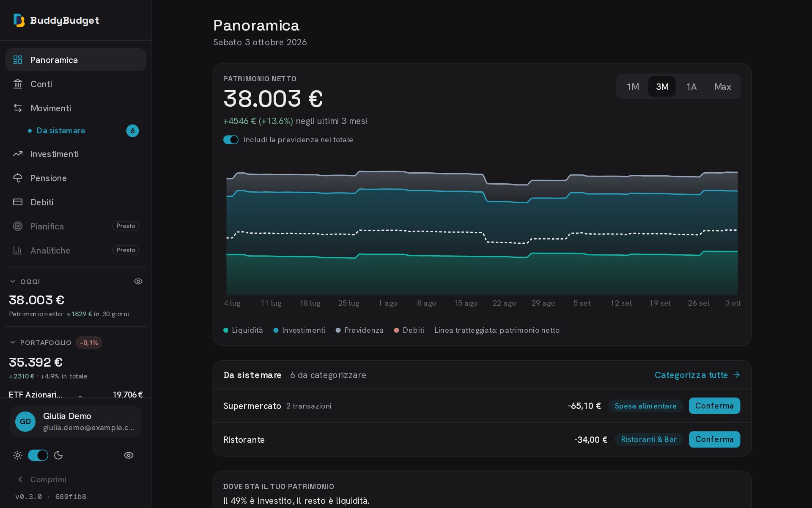The image size is (812, 508).
Task: Select the 1M time range tab
Action: point(633,86)
